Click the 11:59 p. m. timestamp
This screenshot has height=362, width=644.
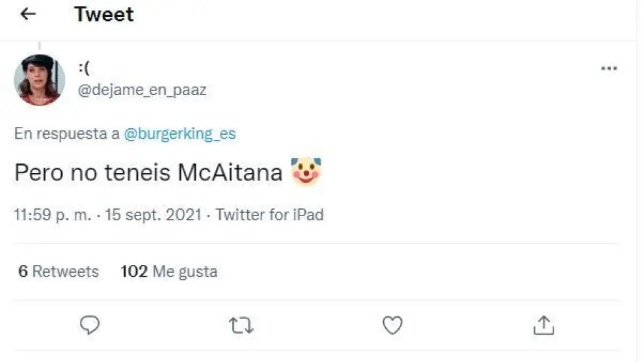click(x=53, y=215)
